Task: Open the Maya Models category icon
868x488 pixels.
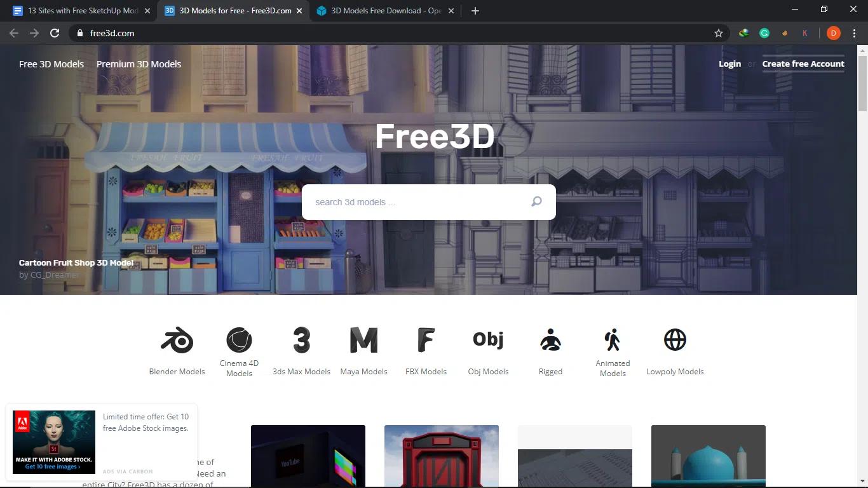Action: (363, 339)
